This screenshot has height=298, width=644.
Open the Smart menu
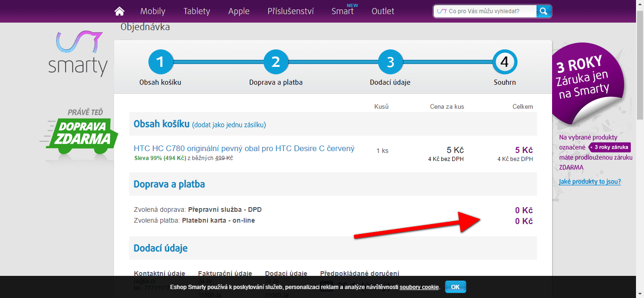(343, 11)
